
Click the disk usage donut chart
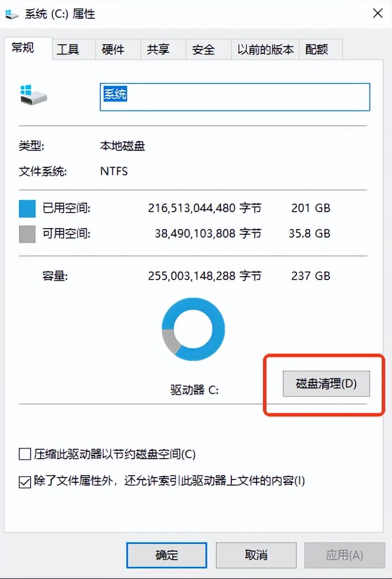coord(193,329)
